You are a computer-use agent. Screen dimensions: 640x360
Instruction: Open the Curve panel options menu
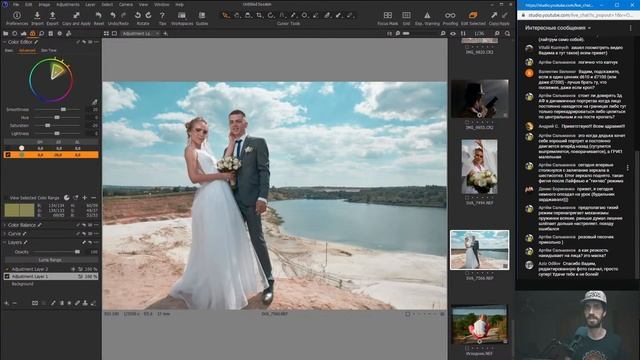pos(97,233)
